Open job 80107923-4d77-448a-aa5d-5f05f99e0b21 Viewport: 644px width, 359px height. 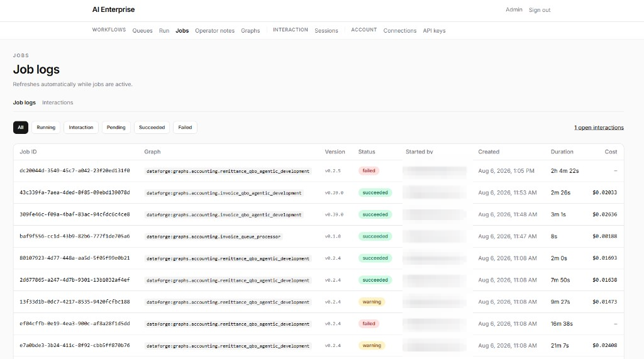75,258
